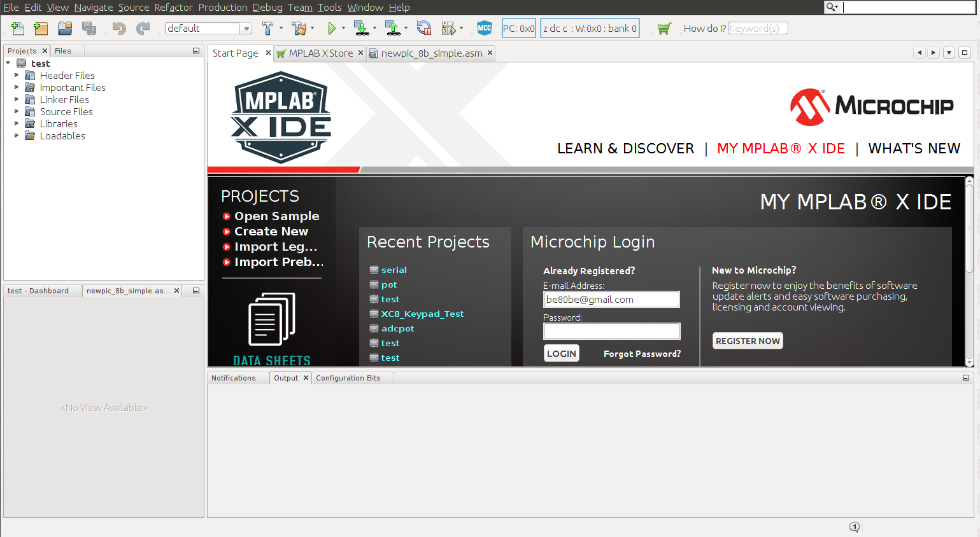This screenshot has width=980, height=537.
Task: Click the green Run Project play icon
Action: 332,29
